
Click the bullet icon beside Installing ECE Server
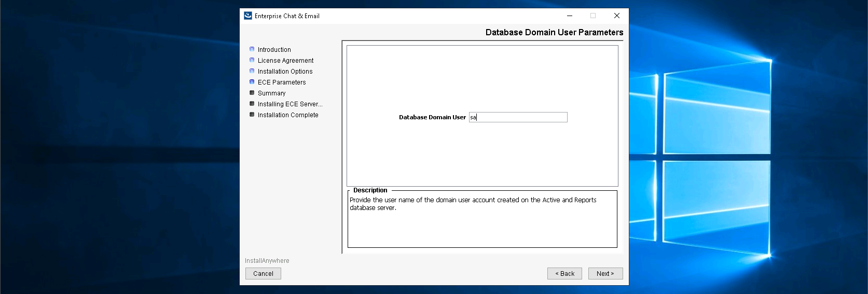[252, 104]
